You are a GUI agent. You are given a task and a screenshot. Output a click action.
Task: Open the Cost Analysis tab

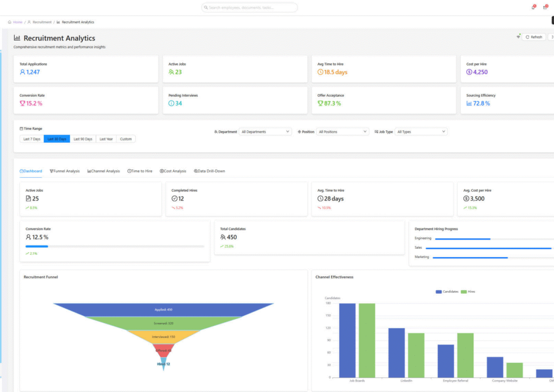173,171
